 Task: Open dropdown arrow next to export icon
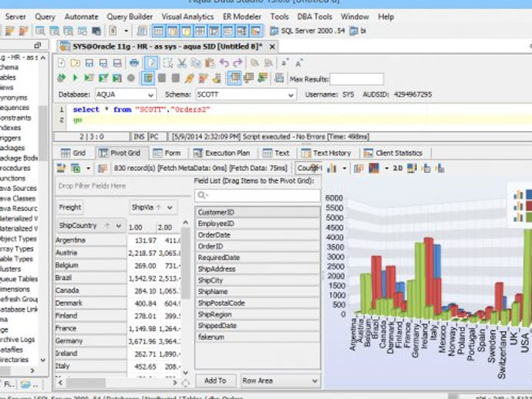(88, 168)
